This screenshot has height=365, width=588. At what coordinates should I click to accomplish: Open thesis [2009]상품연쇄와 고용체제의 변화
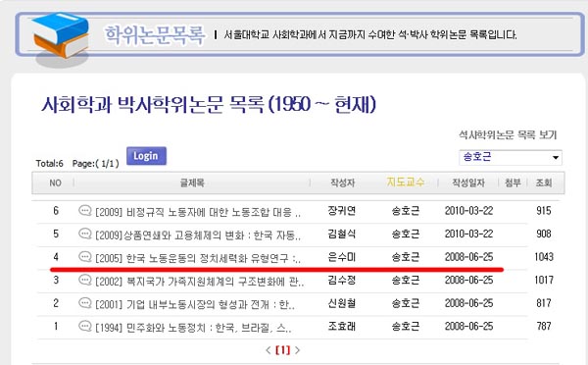pyautogui.click(x=198, y=235)
